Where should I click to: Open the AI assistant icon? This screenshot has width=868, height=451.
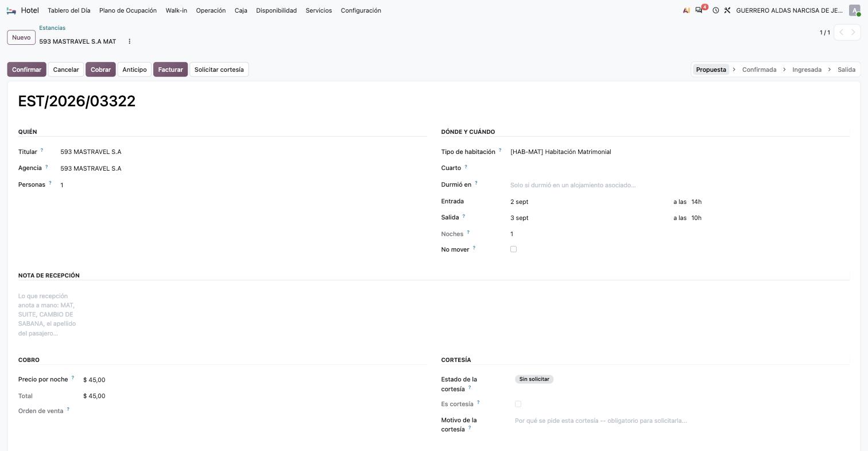tap(686, 10)
